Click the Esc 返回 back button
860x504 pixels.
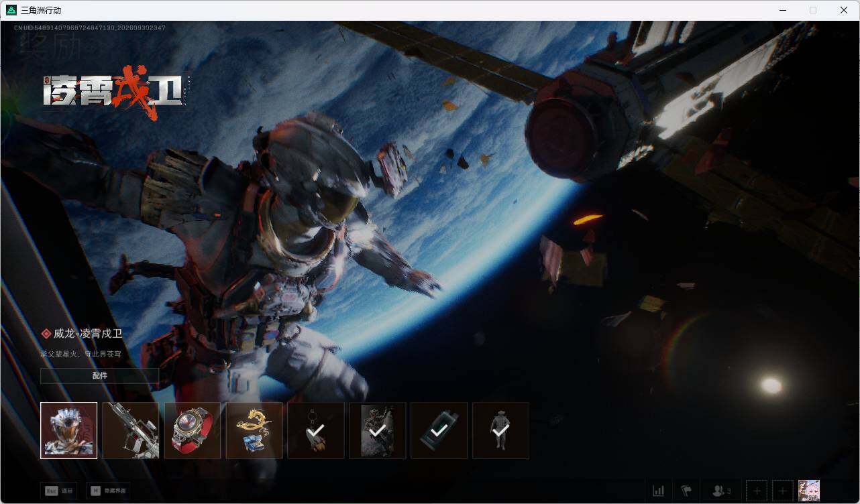coord(58,491)
